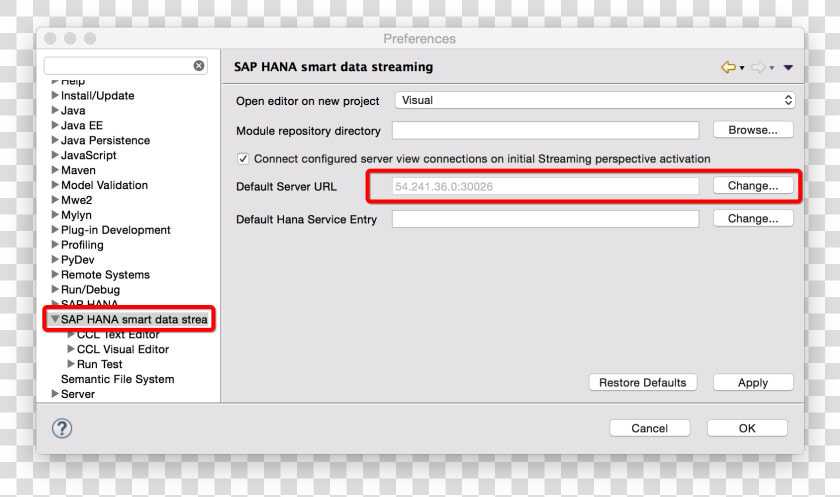Expand the Mylyn node
Viewport: 840px width, 497px height.
(55, 215)
